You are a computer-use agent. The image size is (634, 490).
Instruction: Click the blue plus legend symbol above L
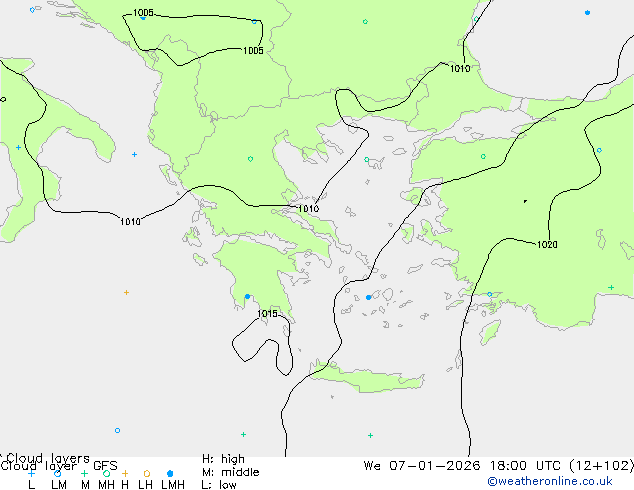[31, 473]
